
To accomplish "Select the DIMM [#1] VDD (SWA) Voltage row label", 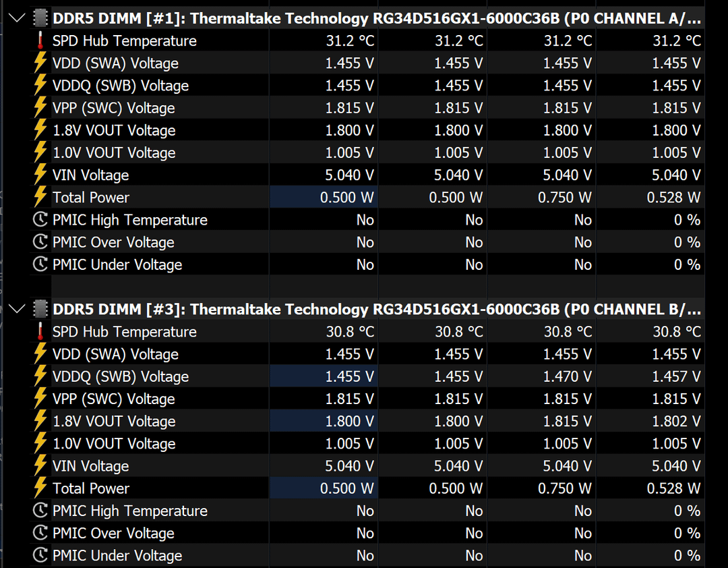I will (x=115, y=63).
